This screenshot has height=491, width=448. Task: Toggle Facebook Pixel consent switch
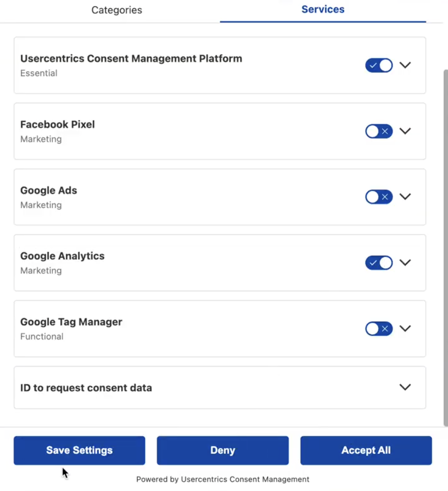pos(379,131)
